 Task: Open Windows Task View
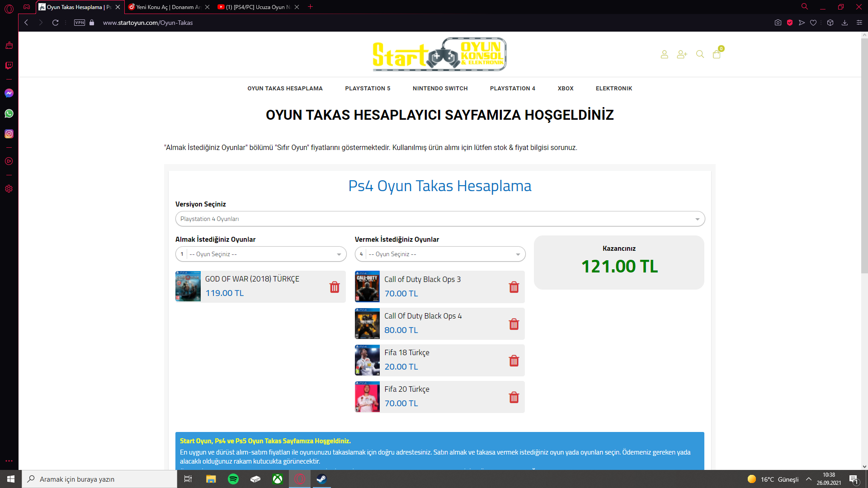(x=188, y=479)
